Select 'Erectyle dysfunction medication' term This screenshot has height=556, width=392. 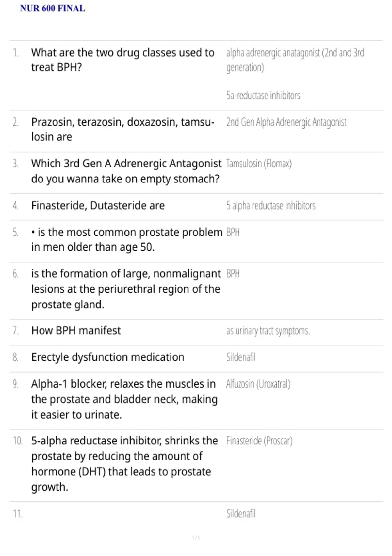108,357
